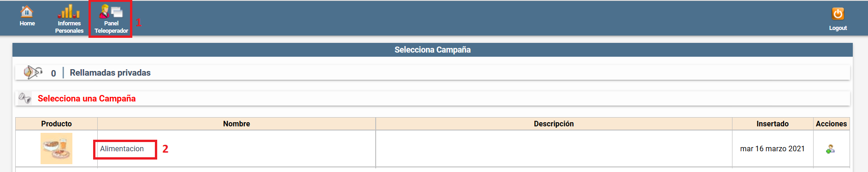Viewport: 868px width, 172px height.
Task: Click the date mar 16 marzo 2021
Action: (772, 148)
